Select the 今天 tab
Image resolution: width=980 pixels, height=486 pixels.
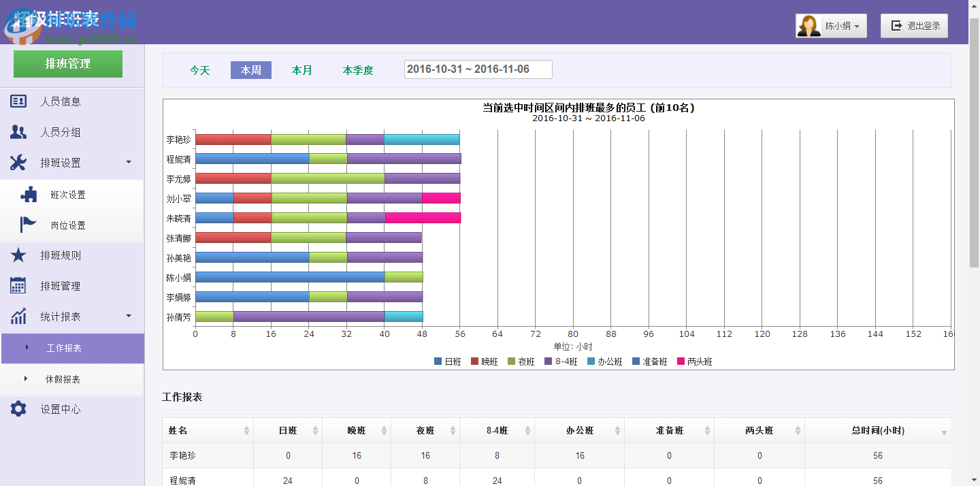200,69
